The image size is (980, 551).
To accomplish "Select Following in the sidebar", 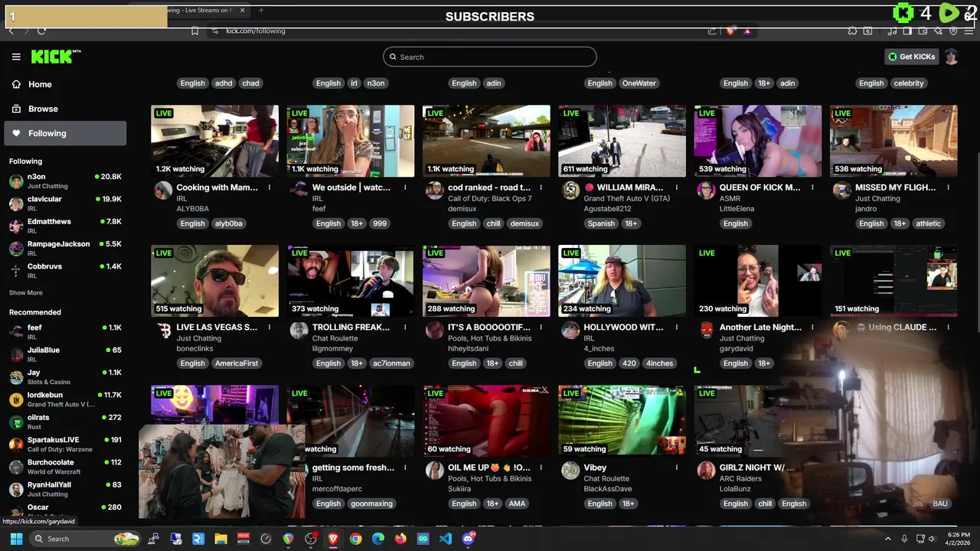I will [65, 133].
